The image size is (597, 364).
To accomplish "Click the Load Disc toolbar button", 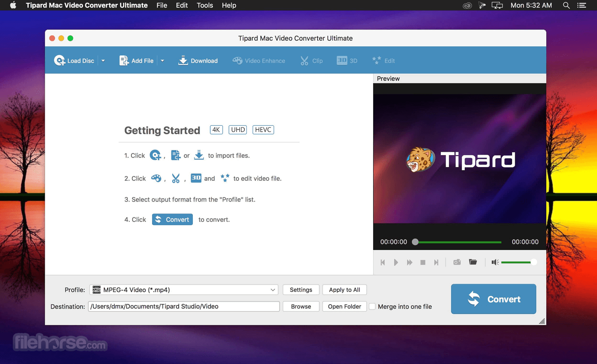I will coord(74,61).
